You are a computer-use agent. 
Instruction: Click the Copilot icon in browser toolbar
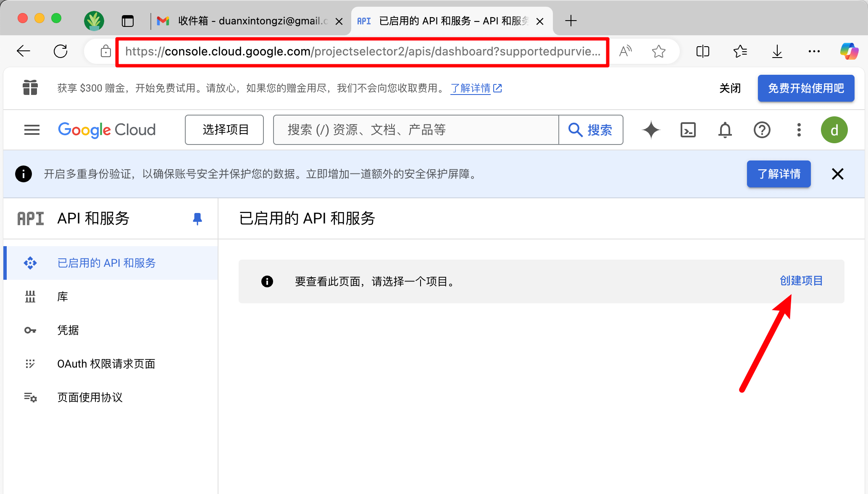(x=849, y=51)
